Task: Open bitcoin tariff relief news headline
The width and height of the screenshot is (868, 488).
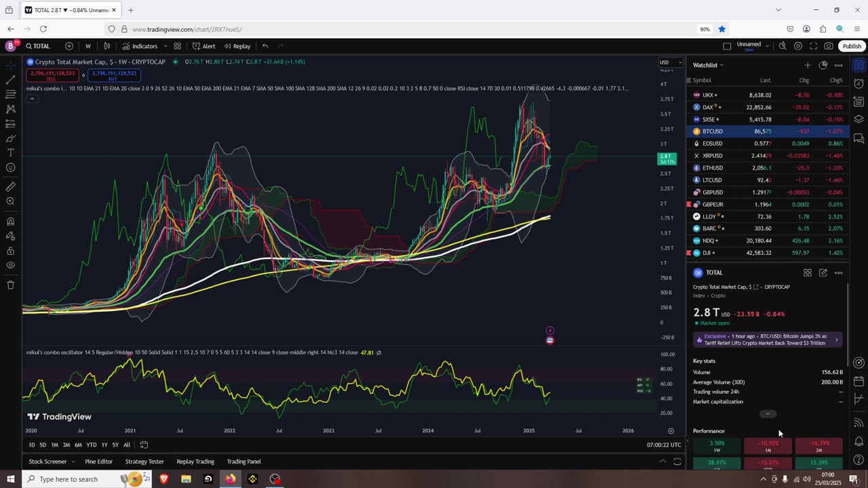Action: [x=768, y=340]
